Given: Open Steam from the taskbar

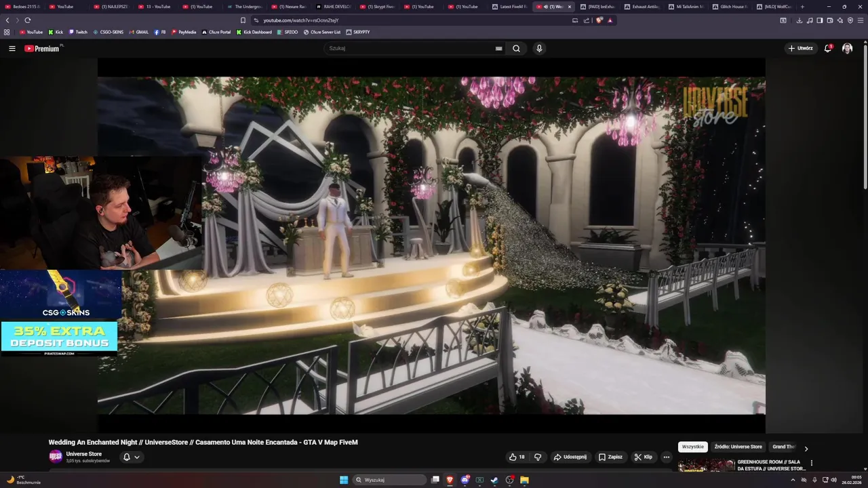Looking at the screenshot, I should point(494,480).
